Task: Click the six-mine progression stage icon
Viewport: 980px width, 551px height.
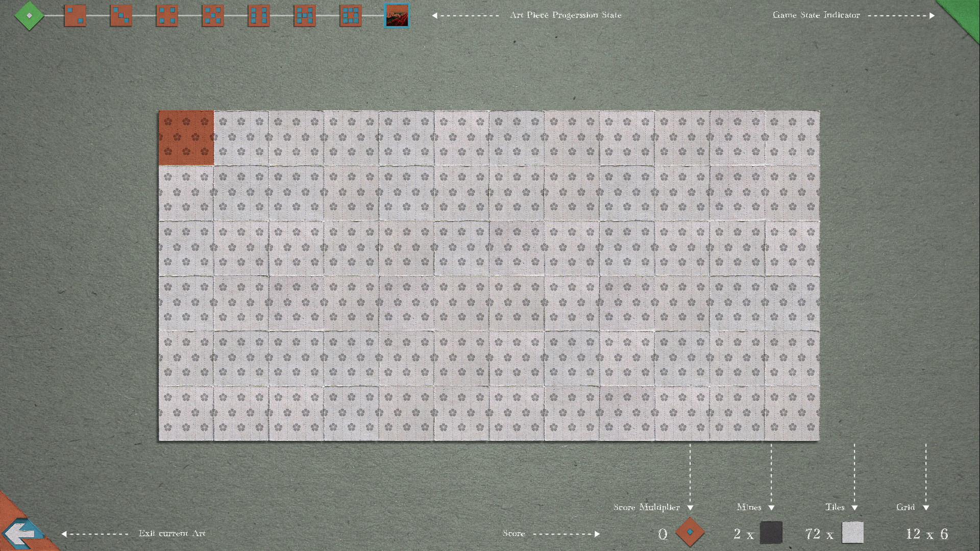Action: (x=258, y=15)
